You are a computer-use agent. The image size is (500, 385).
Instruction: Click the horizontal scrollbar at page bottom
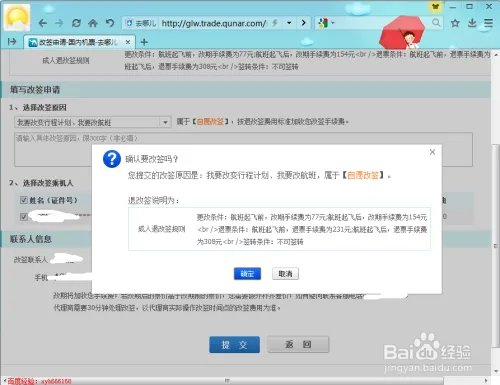pos(227,380)
